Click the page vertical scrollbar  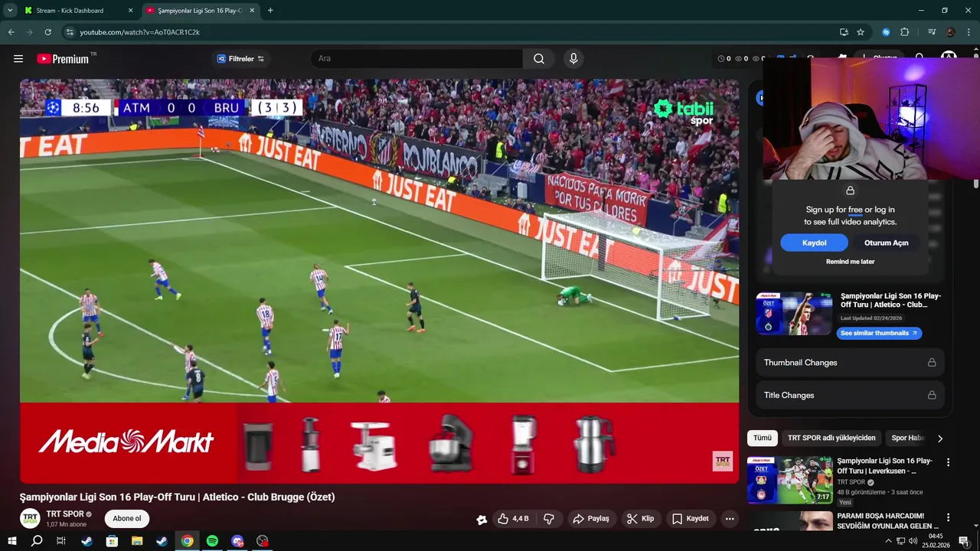pos(975,184)
